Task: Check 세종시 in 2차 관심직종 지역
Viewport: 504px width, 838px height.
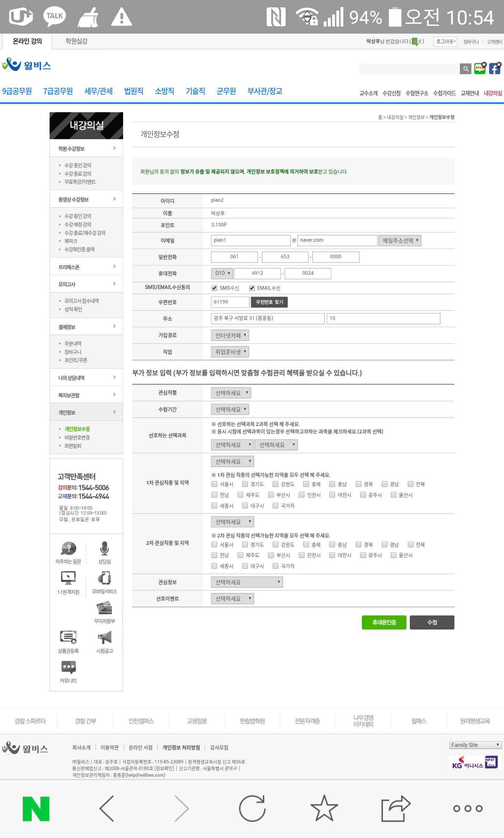Action: click(214, 566)
